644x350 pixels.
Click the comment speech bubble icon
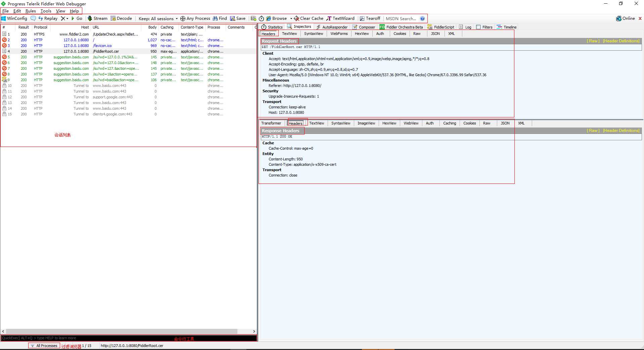[x=33, y=18]
